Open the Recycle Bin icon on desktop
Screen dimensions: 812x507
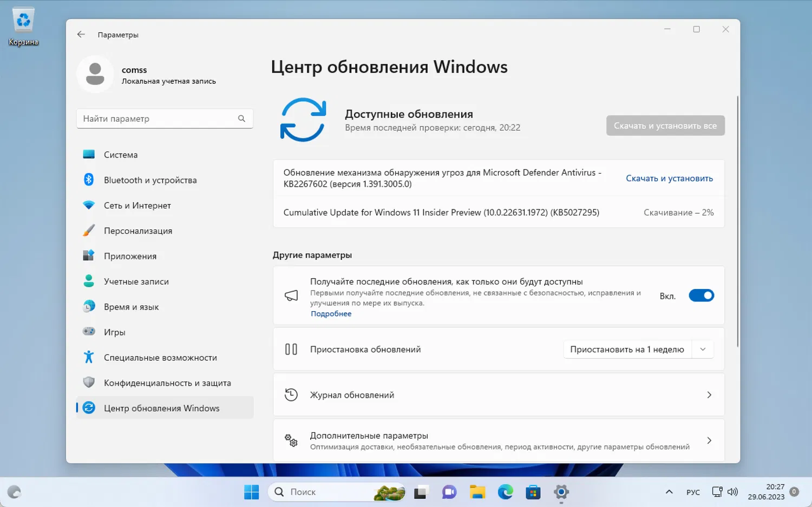click(x=23, y=27)
